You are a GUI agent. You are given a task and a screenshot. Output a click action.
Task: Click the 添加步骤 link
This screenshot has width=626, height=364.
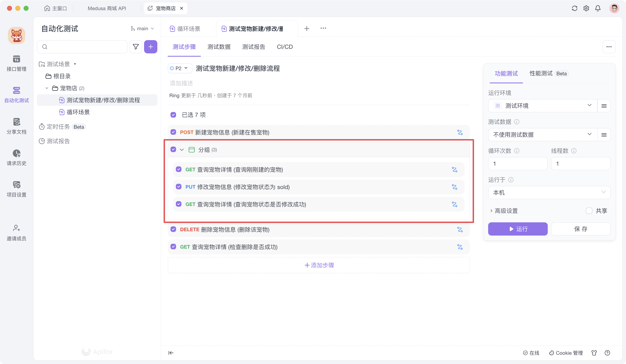tap(319, 265)
